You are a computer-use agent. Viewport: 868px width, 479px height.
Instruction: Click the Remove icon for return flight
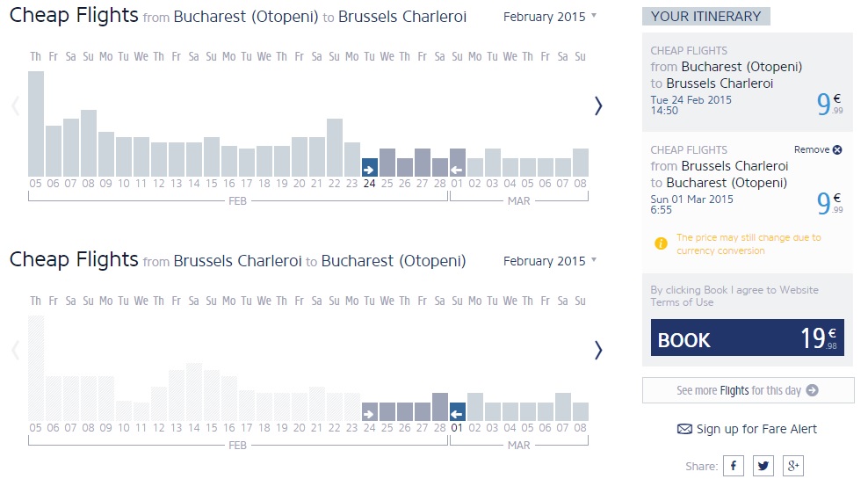click(x=837, y=149)
